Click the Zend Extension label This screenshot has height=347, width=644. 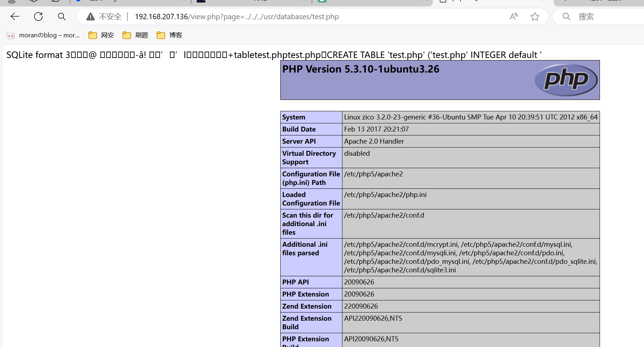[307, 306]
